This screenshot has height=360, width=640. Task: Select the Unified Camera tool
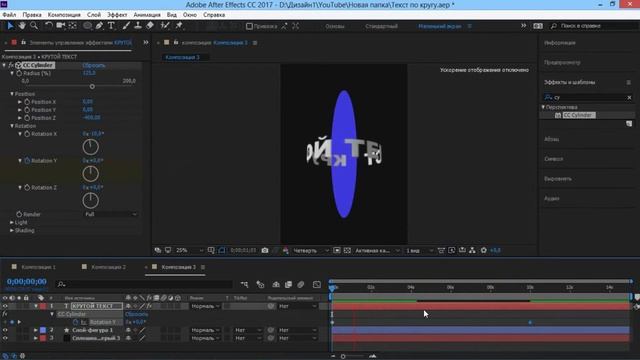click(61, 26)
